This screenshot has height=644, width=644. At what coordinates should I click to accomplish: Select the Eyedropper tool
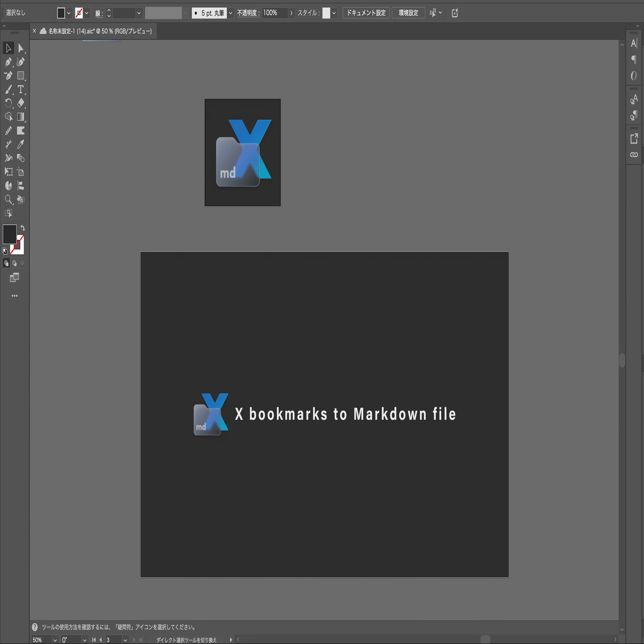coord(21,144)
